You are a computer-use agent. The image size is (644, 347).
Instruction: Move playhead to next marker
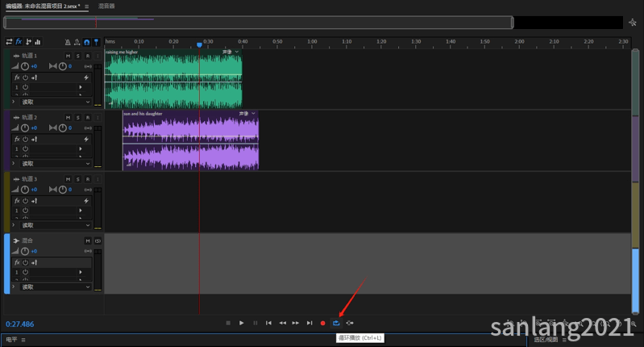(310, 323)
